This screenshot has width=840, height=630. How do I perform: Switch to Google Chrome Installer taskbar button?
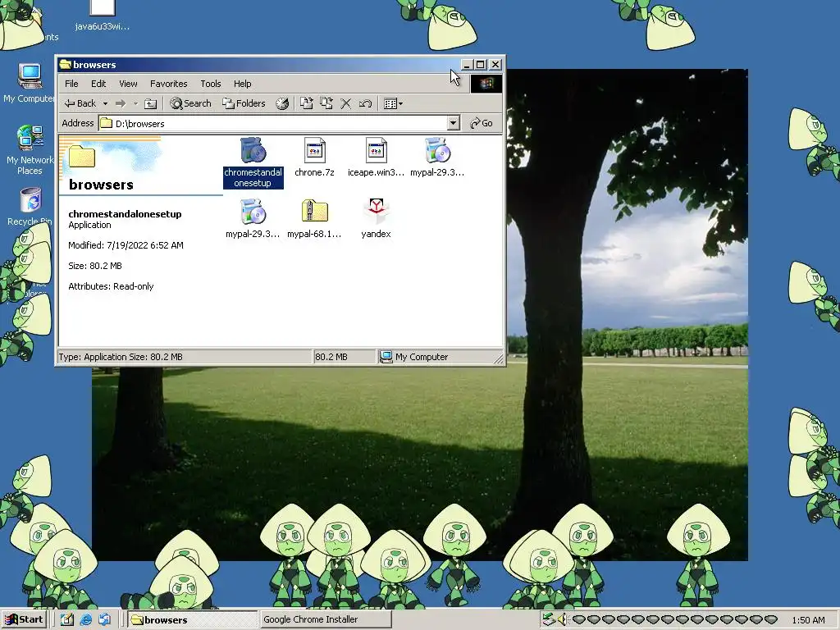click(x=326, y=620)
